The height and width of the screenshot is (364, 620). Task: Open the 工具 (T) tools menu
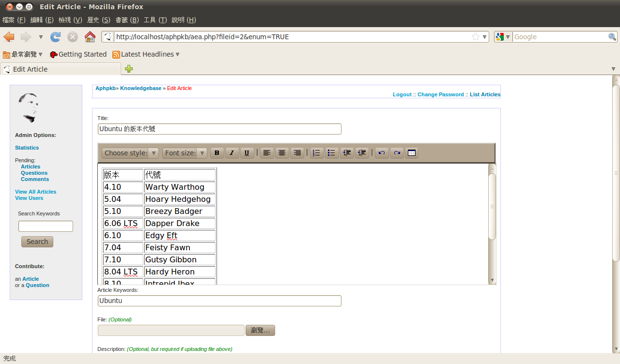(155, 20)
